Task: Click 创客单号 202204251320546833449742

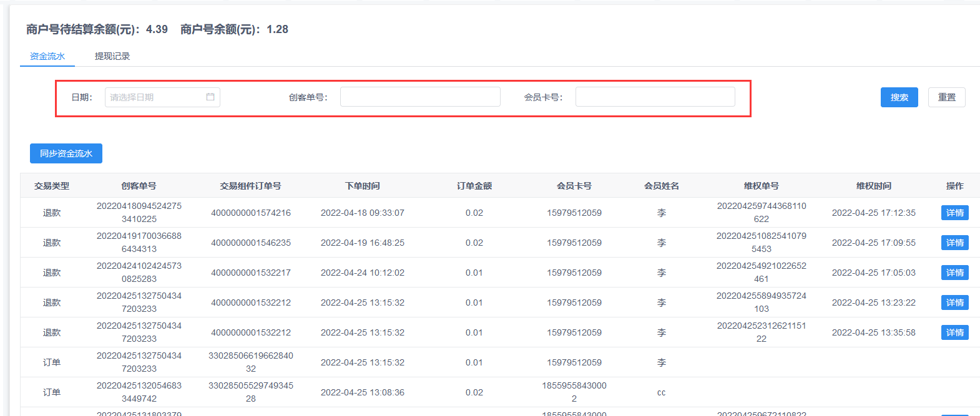Action: click(139, 392)
